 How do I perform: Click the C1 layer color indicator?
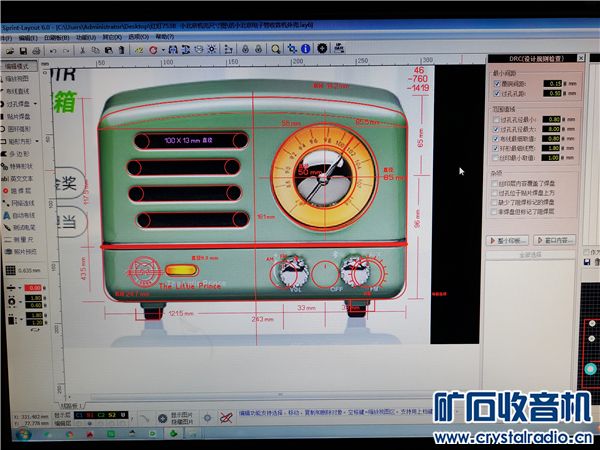79,415
